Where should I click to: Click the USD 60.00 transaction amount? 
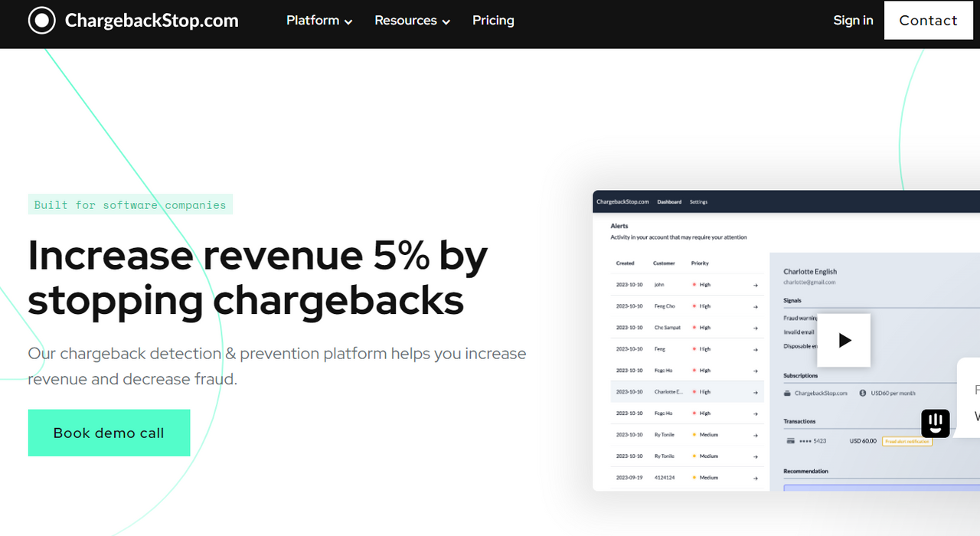coord(863,441)
